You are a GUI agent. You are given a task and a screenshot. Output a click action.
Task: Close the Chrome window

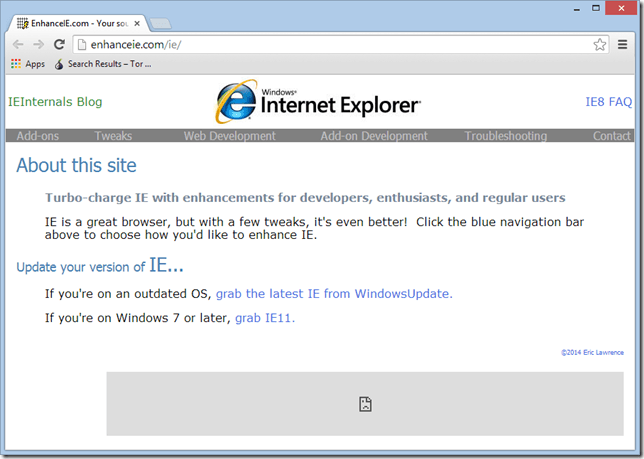(x=621, y=8)
